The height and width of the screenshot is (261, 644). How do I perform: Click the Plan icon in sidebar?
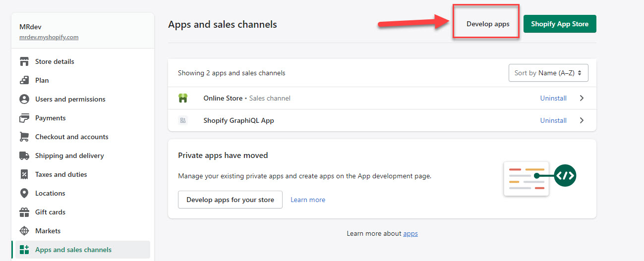[24, 80]
